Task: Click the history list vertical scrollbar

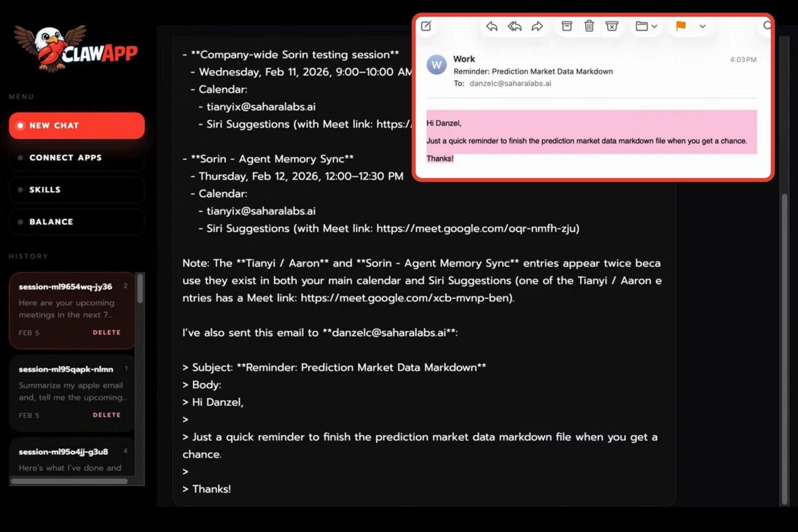Action: click(x=140, y=289)
